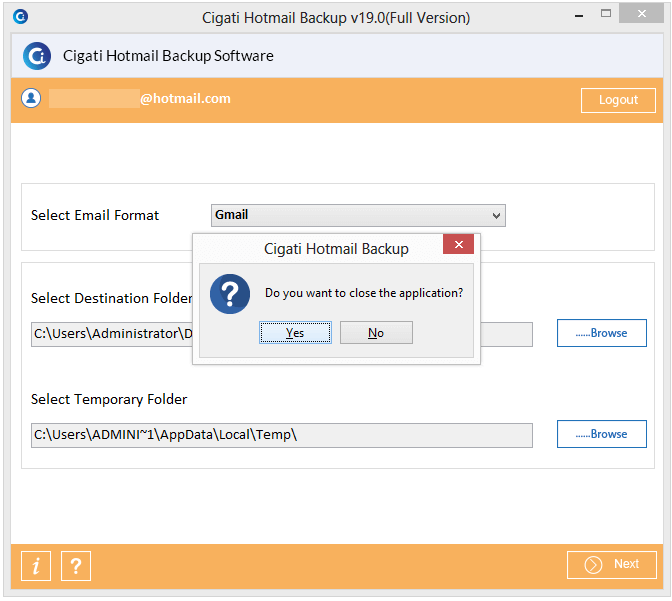Click the 'Do you want to close' message

(x=364, y=293)
